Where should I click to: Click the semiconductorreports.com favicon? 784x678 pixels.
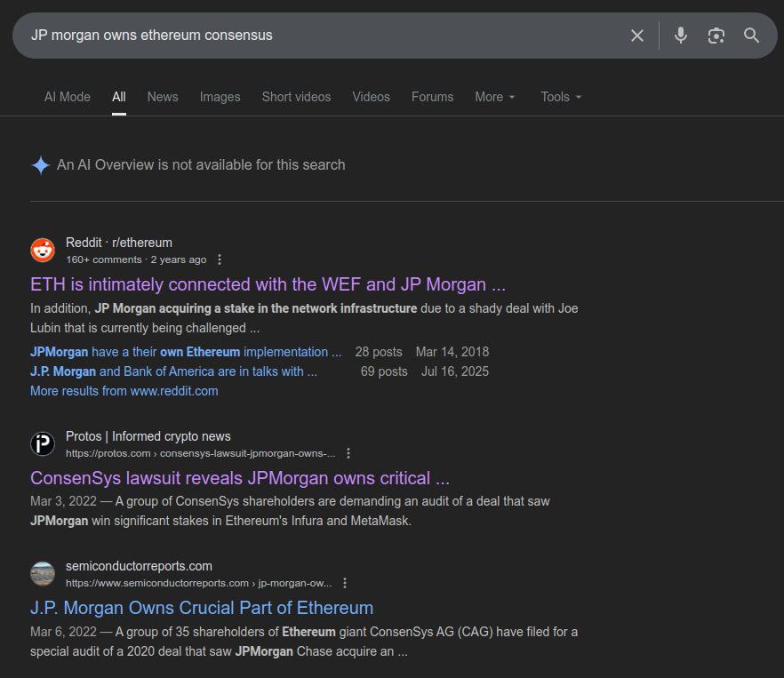[x=43, y=573]
